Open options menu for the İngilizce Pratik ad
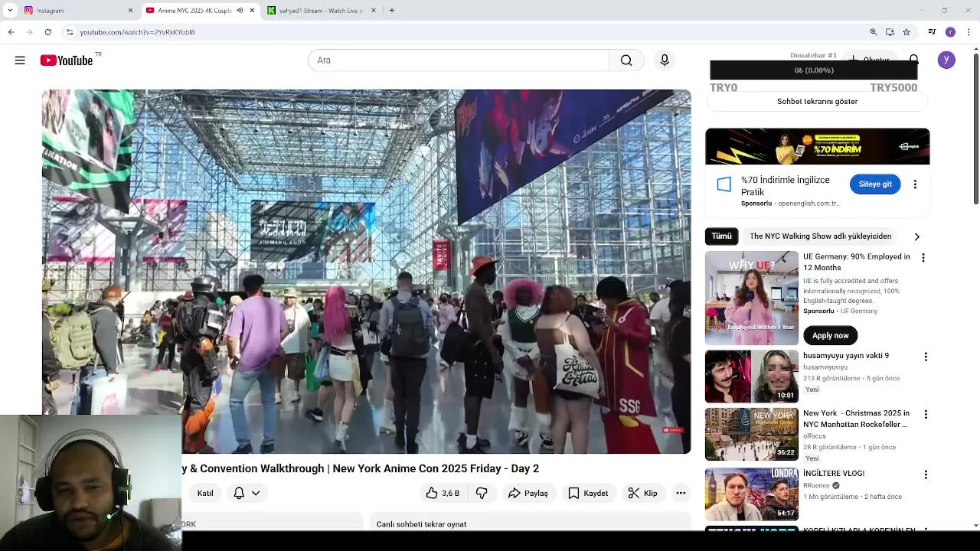980x551 pixels. tap(915, 184)
